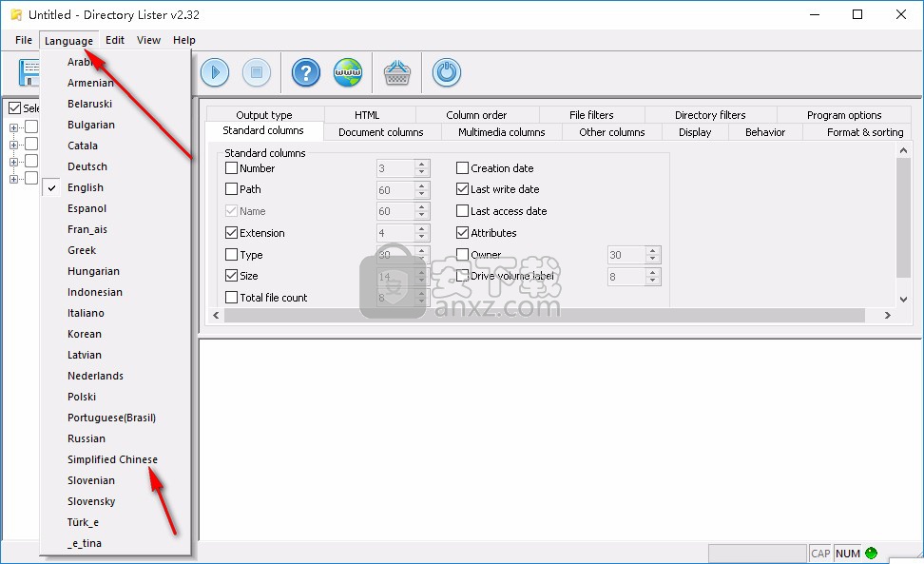Viewport: 924px width, 564px height.
Task: Expand the third drive tree node
Action: tap(13, 162)
